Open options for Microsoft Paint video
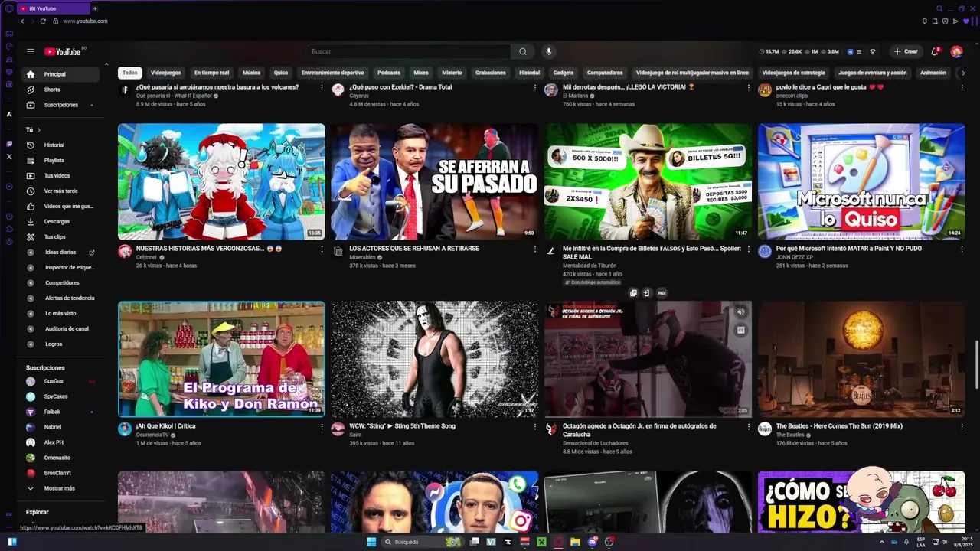Screen dimensions: 980x551 (x=962, y=249)
